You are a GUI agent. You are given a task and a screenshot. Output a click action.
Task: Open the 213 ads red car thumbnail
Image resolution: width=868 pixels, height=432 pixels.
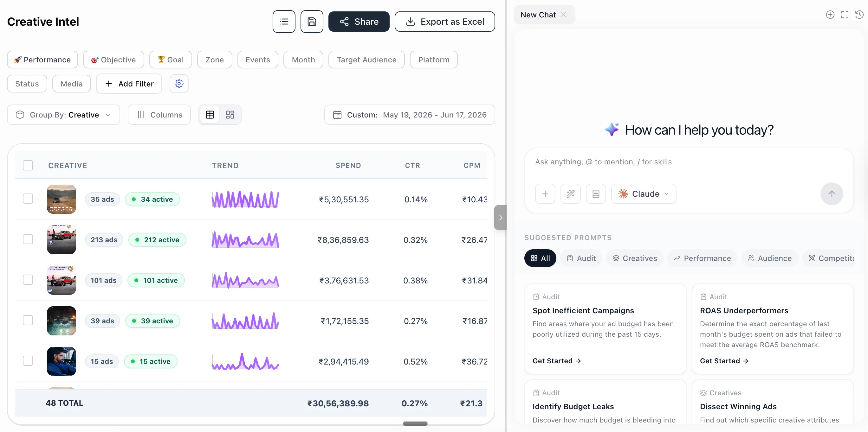[61, 239]
